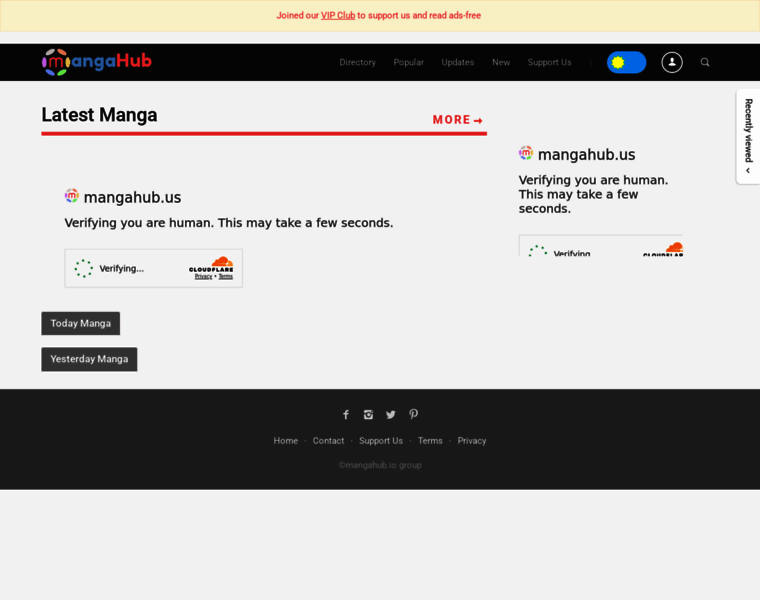Select the New nav item

[x=501, y=62]
